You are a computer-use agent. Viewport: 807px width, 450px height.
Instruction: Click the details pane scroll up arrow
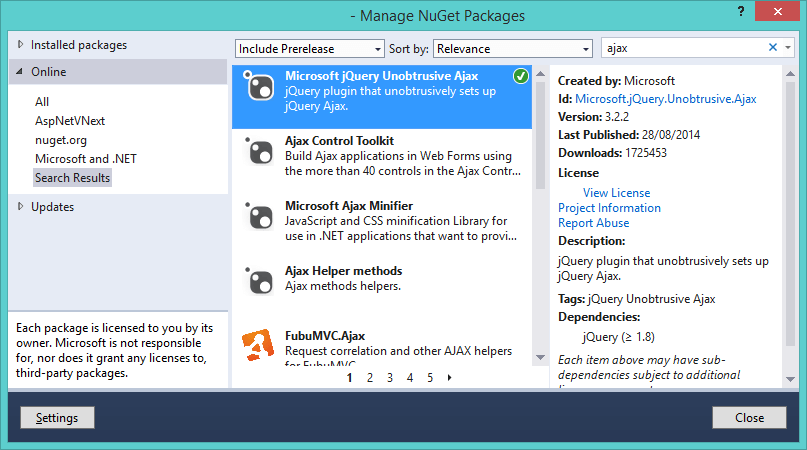pyautogui.click(x=791, y=74)
